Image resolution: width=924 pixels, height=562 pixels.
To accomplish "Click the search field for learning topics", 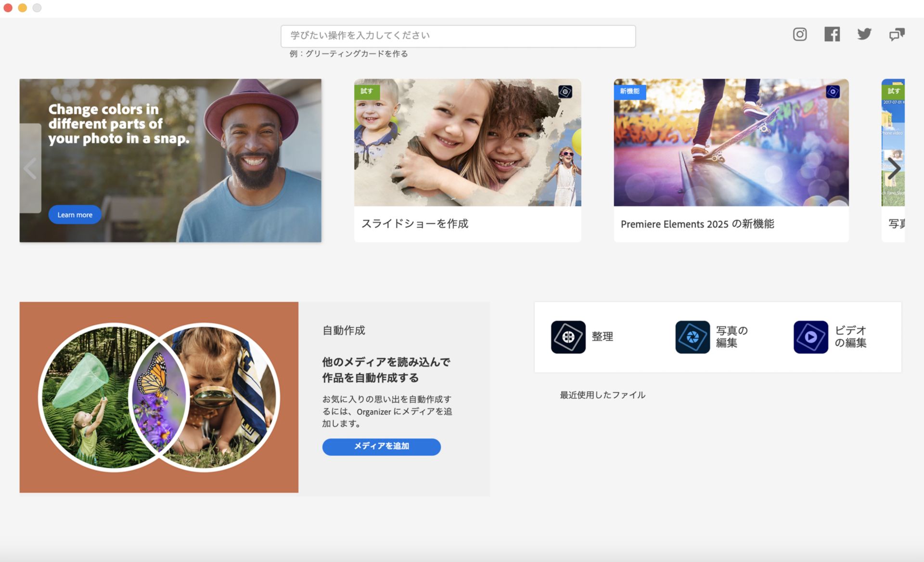I will (x=458, y=36).
